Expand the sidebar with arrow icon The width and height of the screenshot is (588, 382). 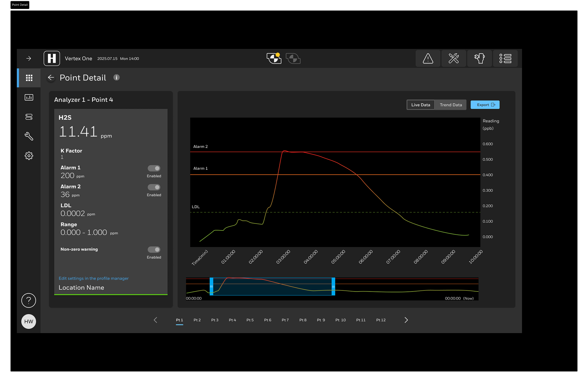click(x=29, y=59)
